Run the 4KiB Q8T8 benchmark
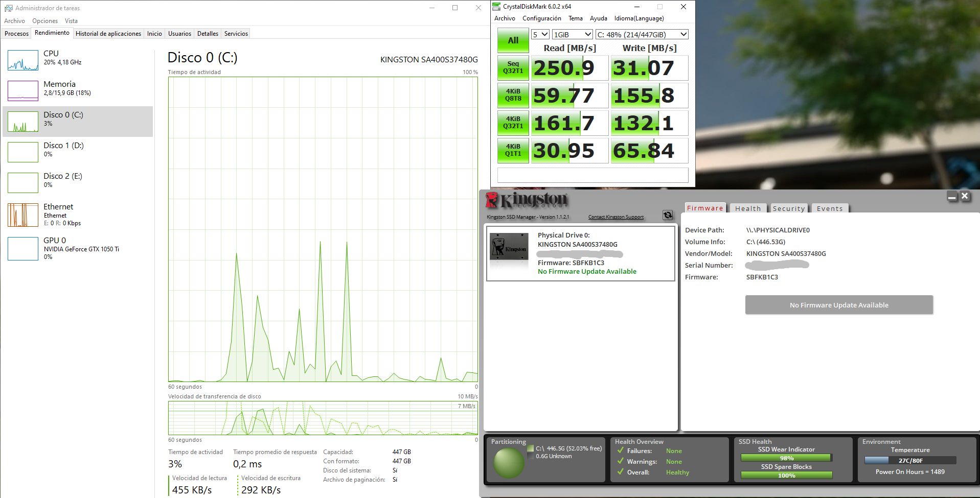 pos(513,96)
